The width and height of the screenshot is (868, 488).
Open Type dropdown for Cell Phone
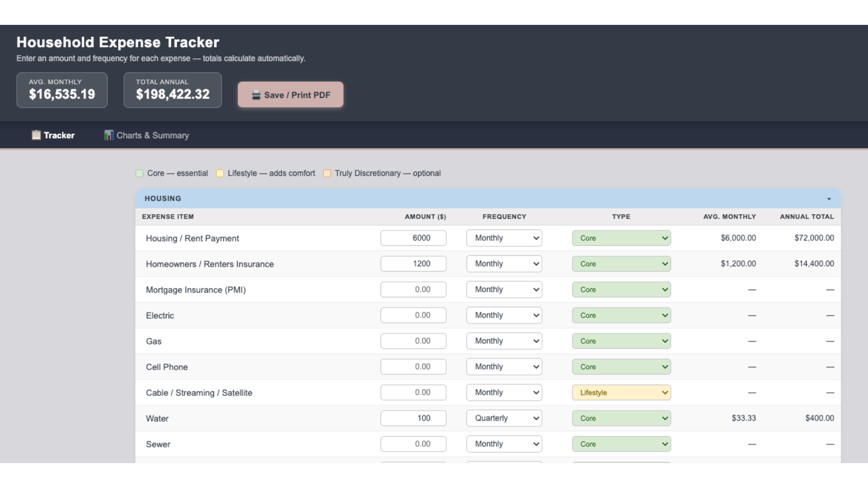pyautogui.click(x=621, y=367)
